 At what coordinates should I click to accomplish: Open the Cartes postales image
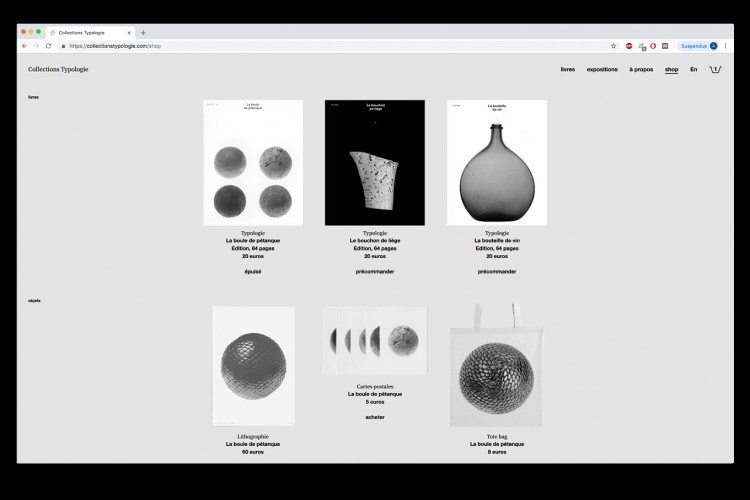(x=375, y=341)
